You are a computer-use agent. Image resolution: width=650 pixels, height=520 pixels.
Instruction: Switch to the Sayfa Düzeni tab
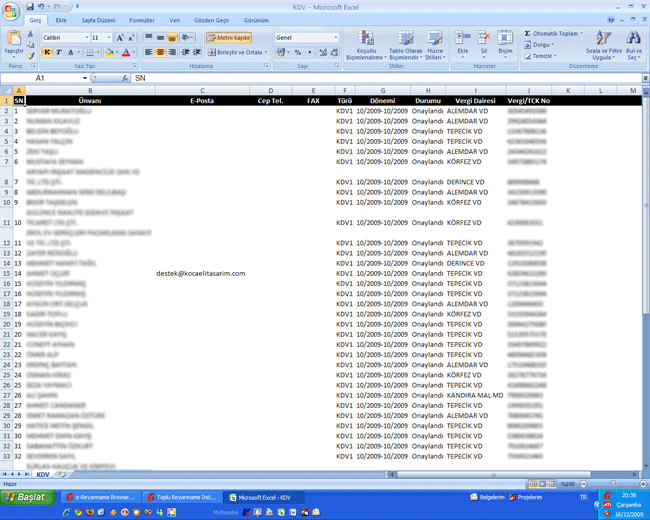pos(98,20)
